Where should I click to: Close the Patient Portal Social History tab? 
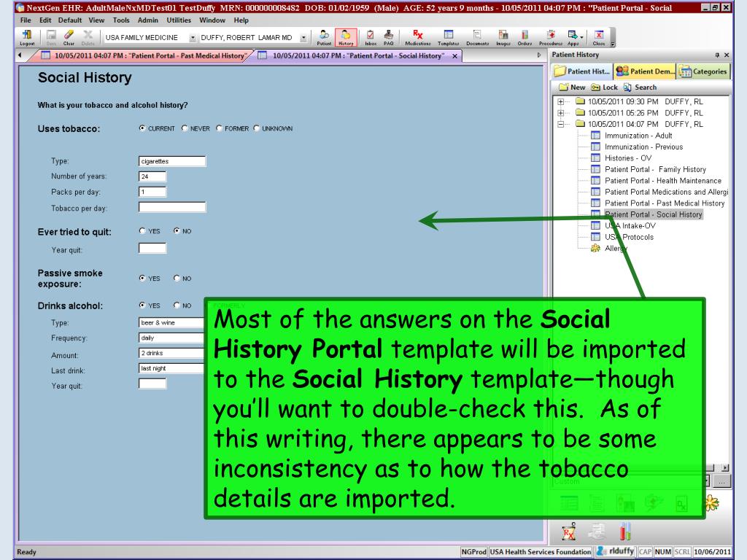[x=455, y=56]
